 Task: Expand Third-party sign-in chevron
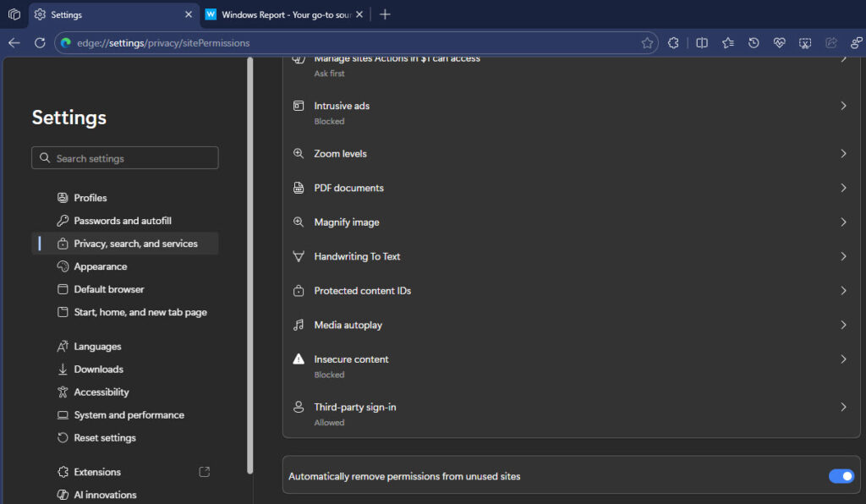(x=843, y=407)
